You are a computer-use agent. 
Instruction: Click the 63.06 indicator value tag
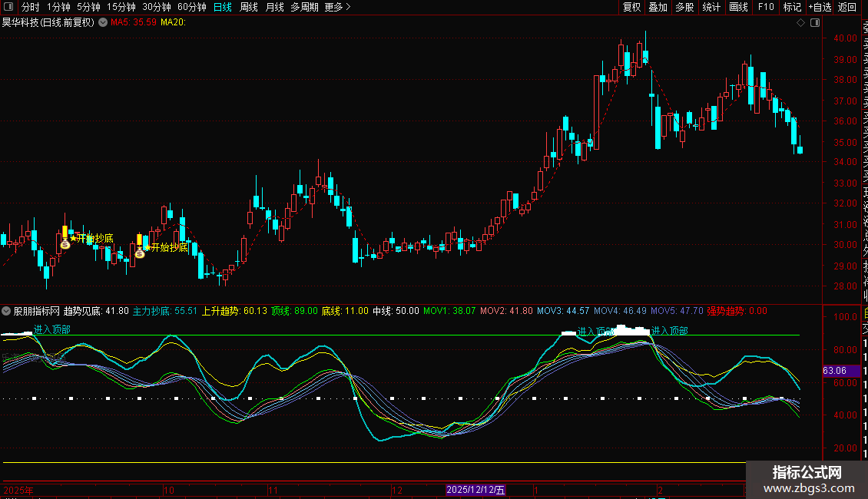[x=841, y=371]
